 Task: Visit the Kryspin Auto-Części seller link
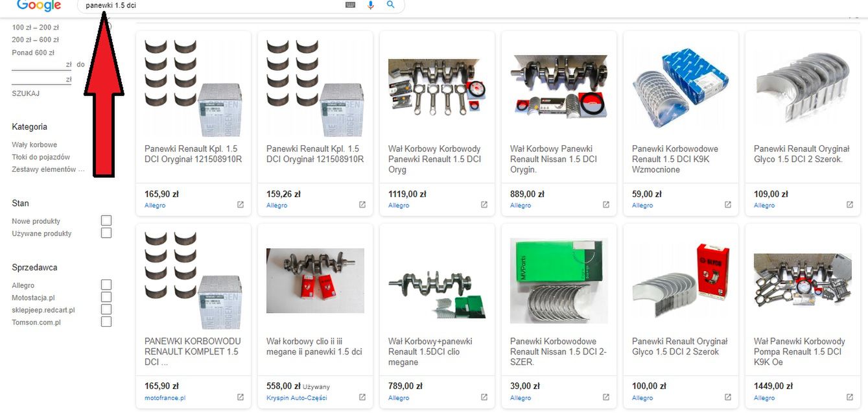click(x=298, y=397)
